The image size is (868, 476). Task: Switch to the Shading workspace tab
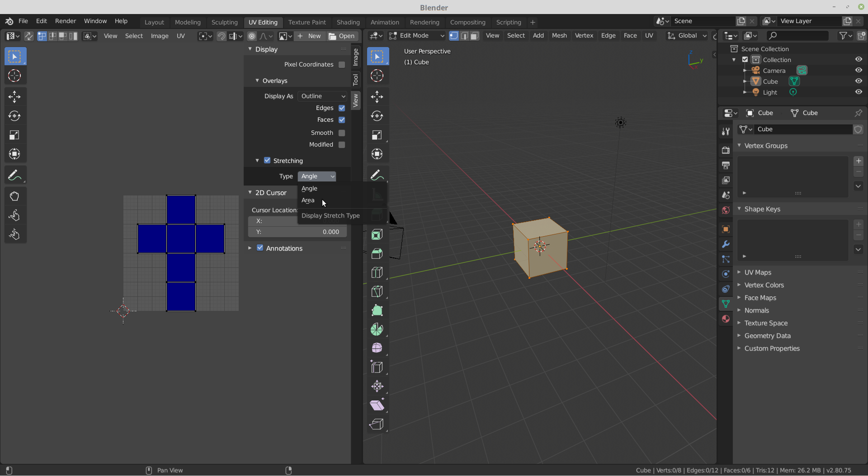(348, 22)
